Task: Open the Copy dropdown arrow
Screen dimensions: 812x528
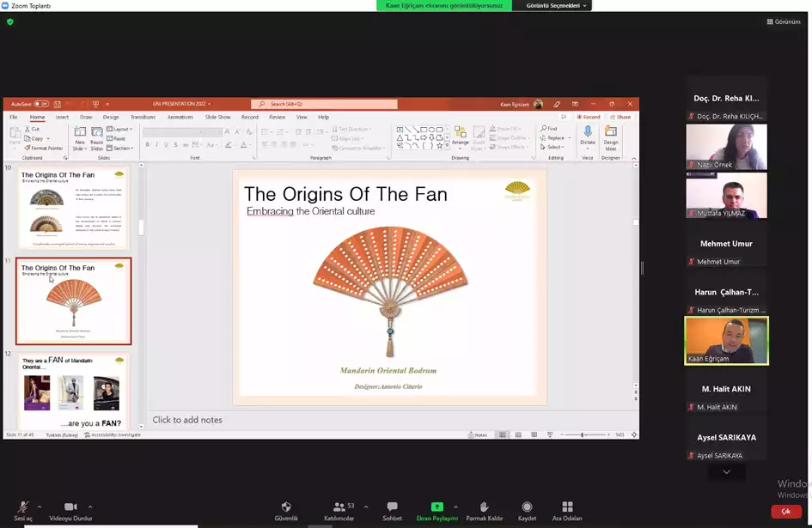Action: click(48, 139)
